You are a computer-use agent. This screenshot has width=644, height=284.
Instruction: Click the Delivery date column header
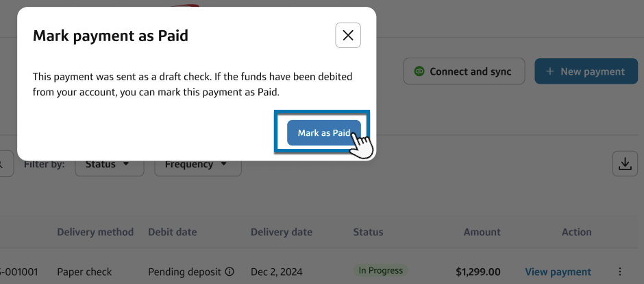click(x=282, y=232)
